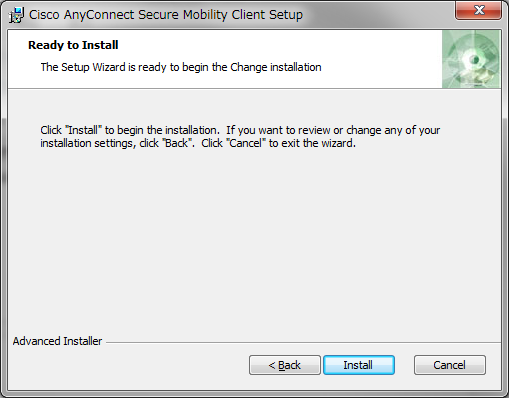
Task: Go back with the < Back button
Action: click(x=285, y=365)
